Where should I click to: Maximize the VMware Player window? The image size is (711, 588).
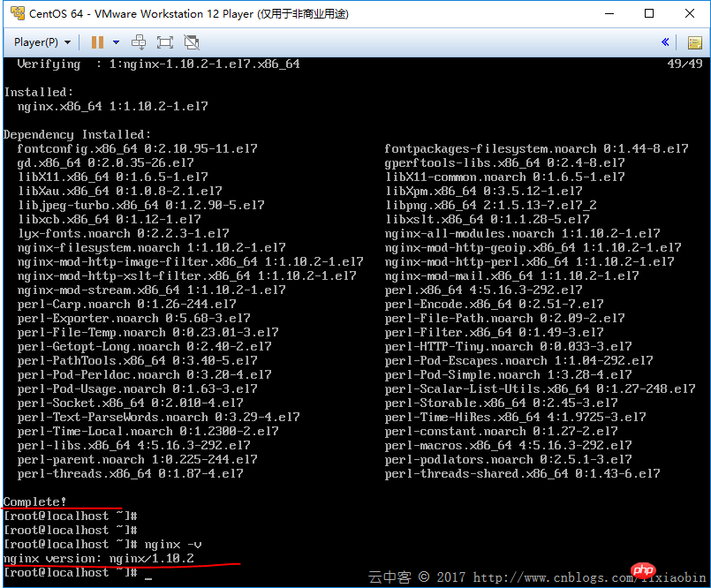pos(649,13)
